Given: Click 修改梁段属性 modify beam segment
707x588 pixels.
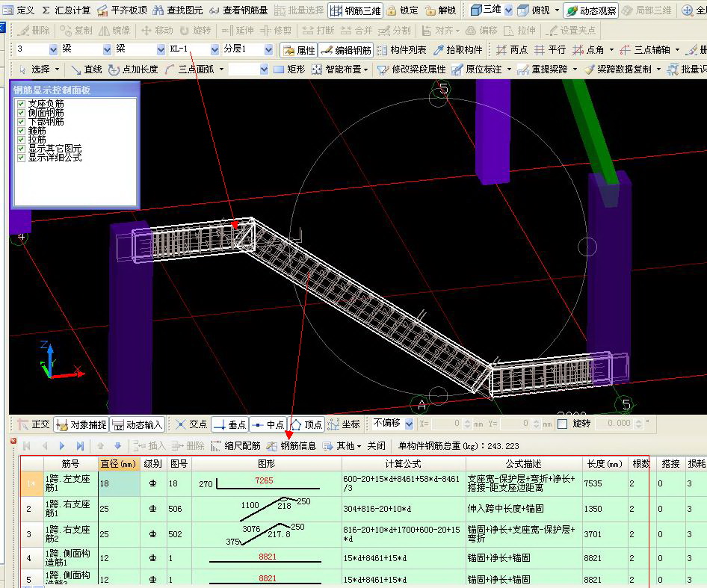Looking at the screenshot, I should click(x=411, y=69).
